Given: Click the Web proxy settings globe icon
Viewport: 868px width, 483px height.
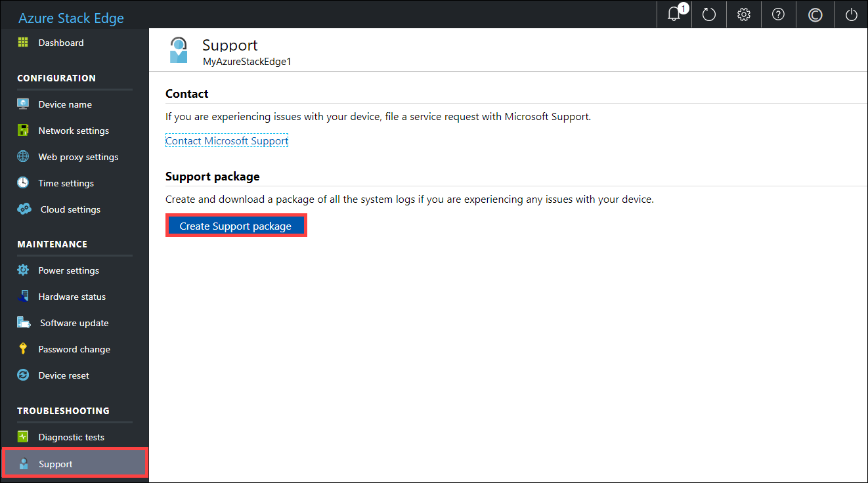Looking at the screenshot, I should [23, 157].
